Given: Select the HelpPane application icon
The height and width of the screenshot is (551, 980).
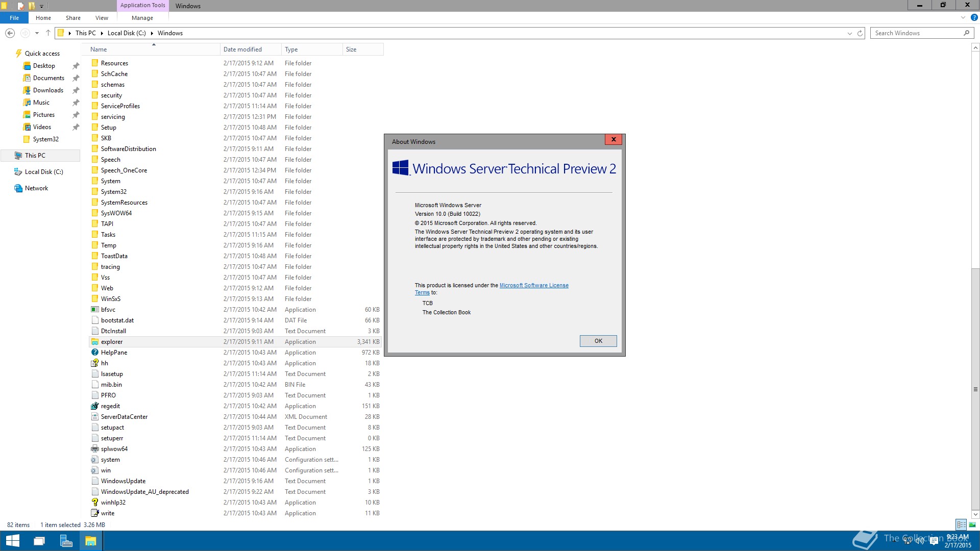Looking at the screenshot, I should pyautogui.click(x=95, y=353).
